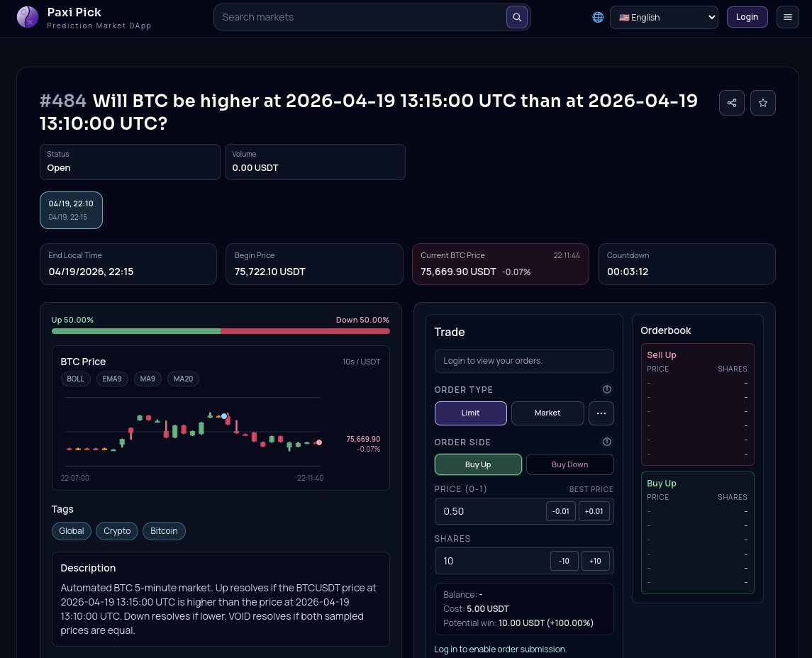Click the Potential win 10.00 USDT text
The width and height of the screenshot is (812, 658).
pos(518,623)
